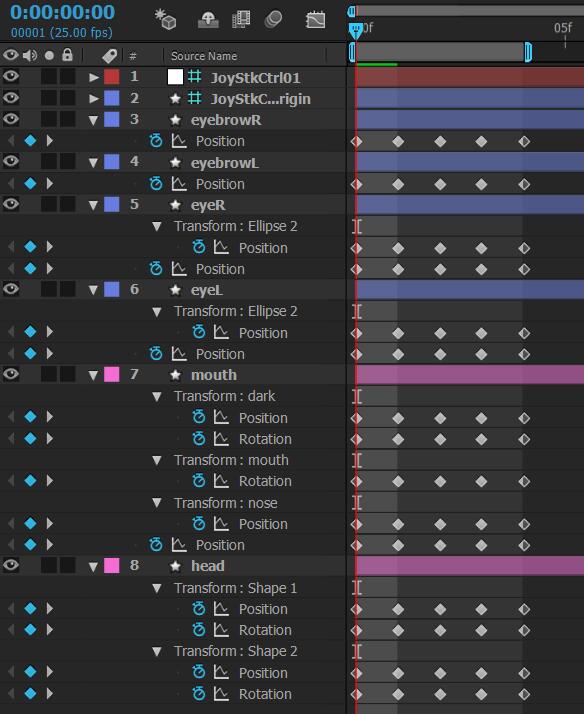Image resolution: width=584 pixels, height=714 pixels.
Task: Collapse Transform : nose group
Action: click(157, 503)
